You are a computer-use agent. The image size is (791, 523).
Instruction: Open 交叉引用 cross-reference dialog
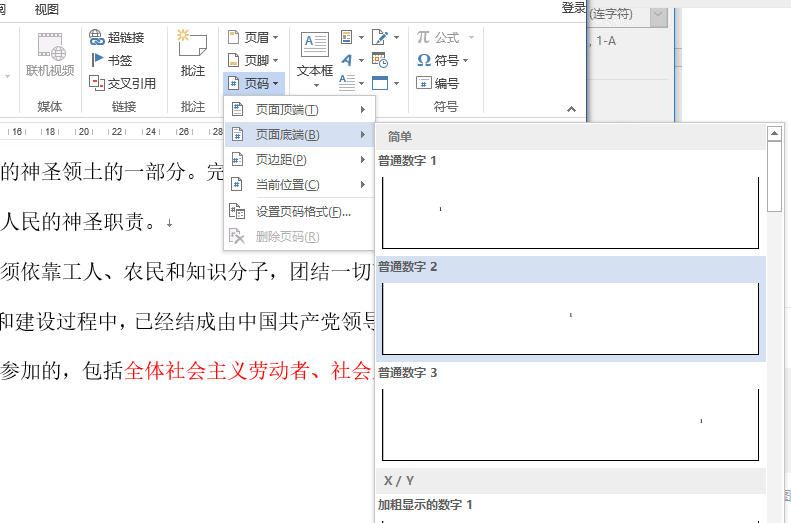point(123,83)
